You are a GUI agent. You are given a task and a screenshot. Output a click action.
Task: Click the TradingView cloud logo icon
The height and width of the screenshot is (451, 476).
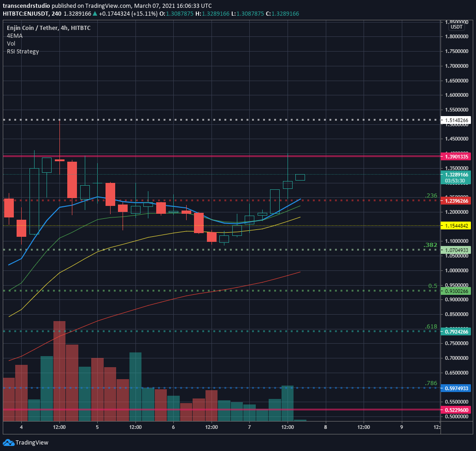(x=8, y=443)
